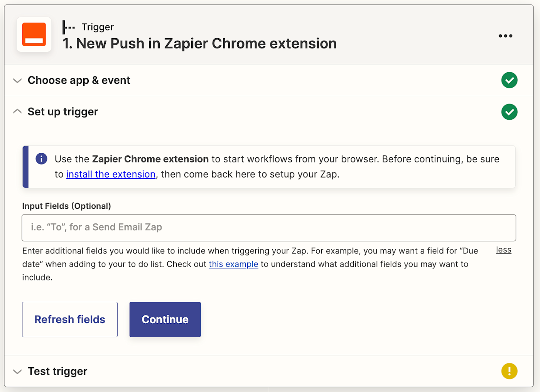Open the three-dot more options menu
The height and width of the screenshot is (392, 540).
(505, 36)
